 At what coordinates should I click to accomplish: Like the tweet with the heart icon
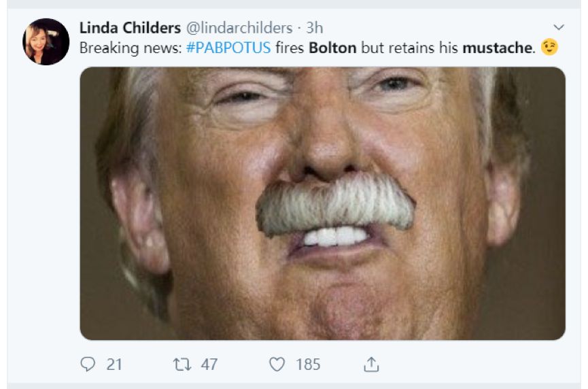pyautogui.click(x=277, y=365)
